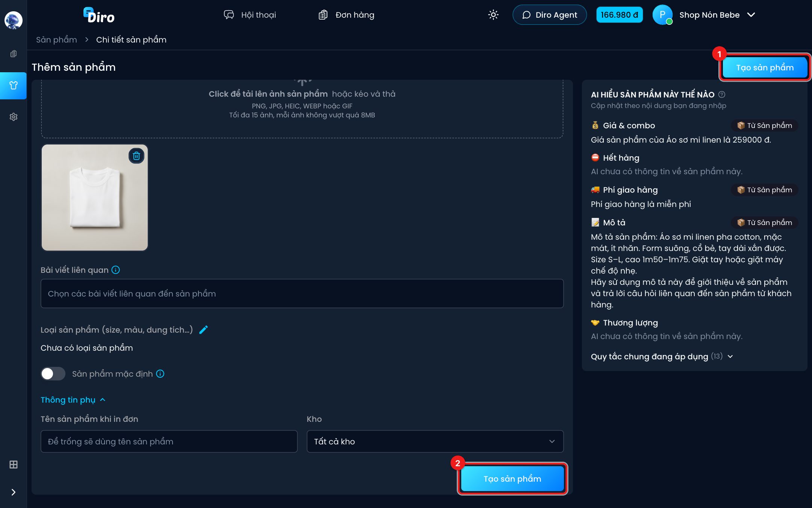The image size is (812, 508).
Task: Edit product types with pencil icon
Action: coord(203,330)
